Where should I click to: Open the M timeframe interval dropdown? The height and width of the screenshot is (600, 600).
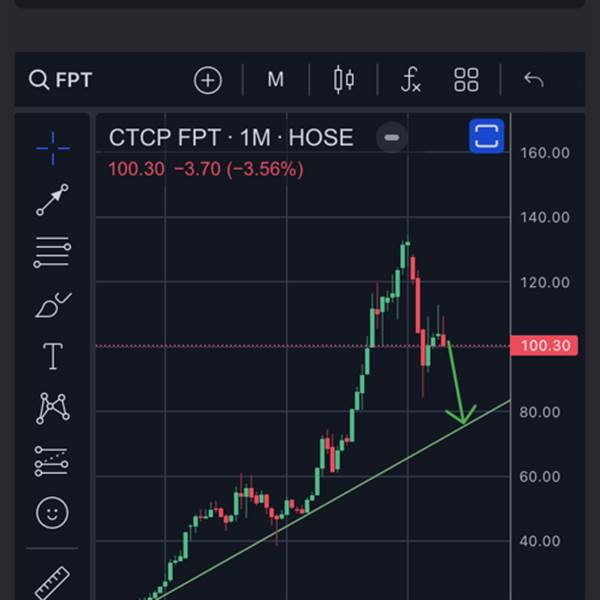tap(276, 80)
